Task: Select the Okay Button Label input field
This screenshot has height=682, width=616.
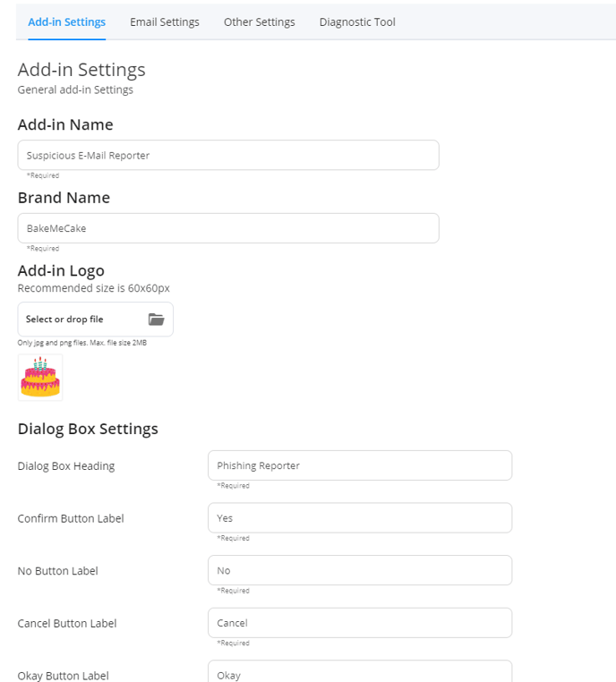Action: (360, 671)
